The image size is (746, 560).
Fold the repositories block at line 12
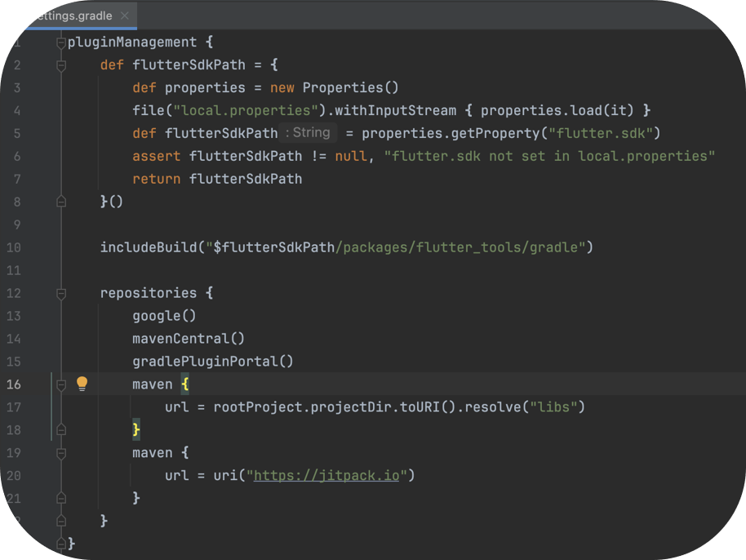pos(60,293)
